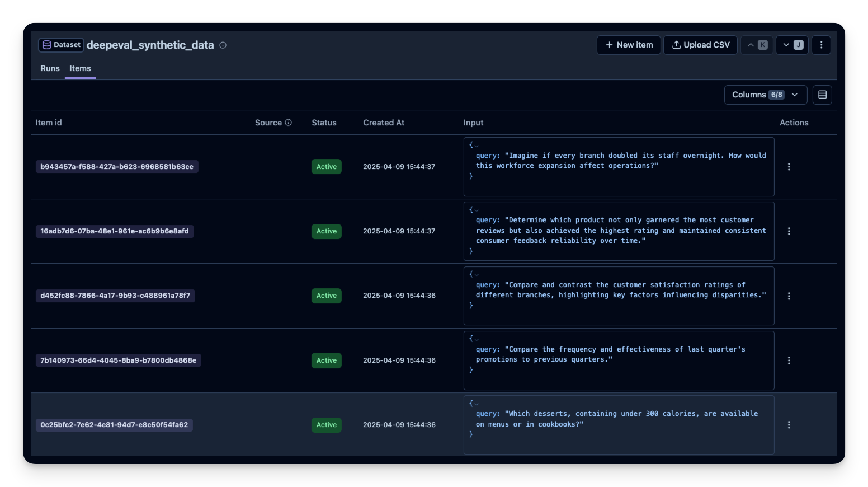Open the kebab menu in the top toolbar
The height and width of the screenshot is (487, 868).
coord(820,45)
